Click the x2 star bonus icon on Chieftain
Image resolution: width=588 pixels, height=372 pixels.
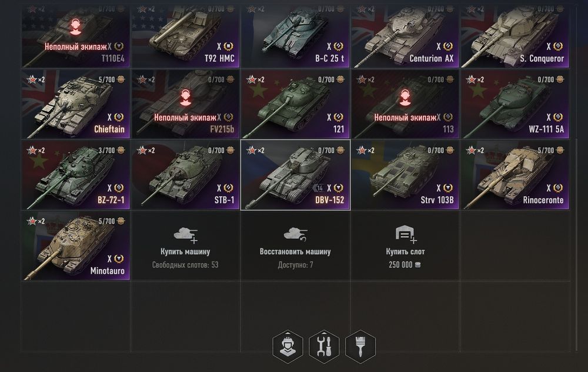pyautogui.click(x=36, y=79)
